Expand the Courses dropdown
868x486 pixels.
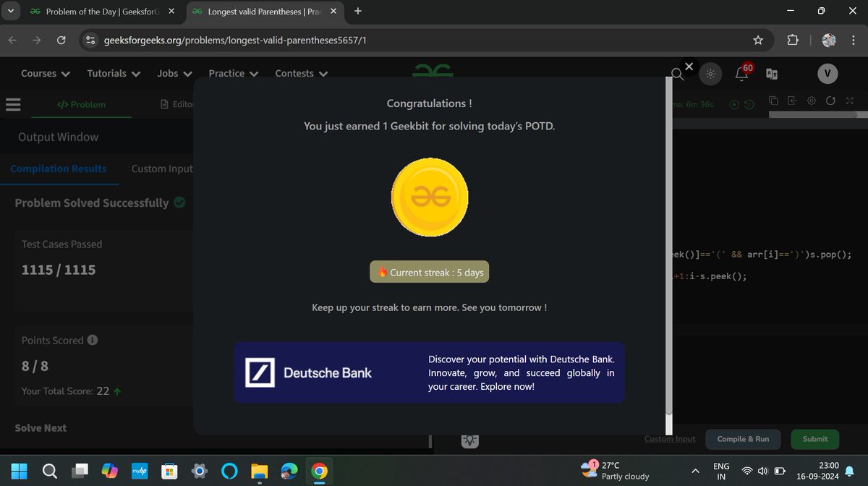pos(46,73)
